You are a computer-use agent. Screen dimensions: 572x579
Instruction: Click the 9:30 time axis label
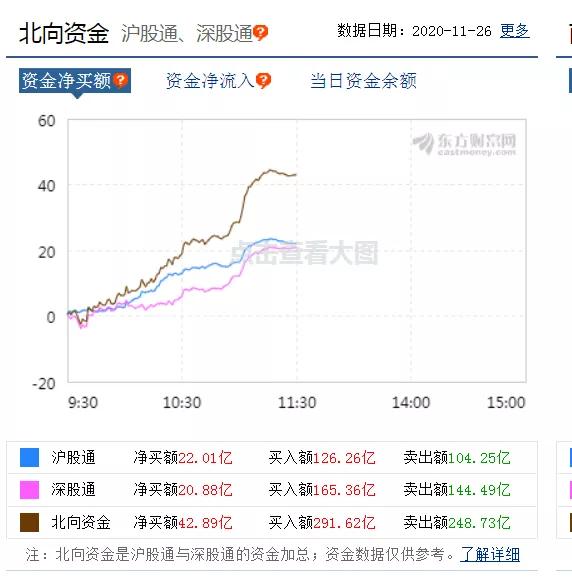click(83, 402)
